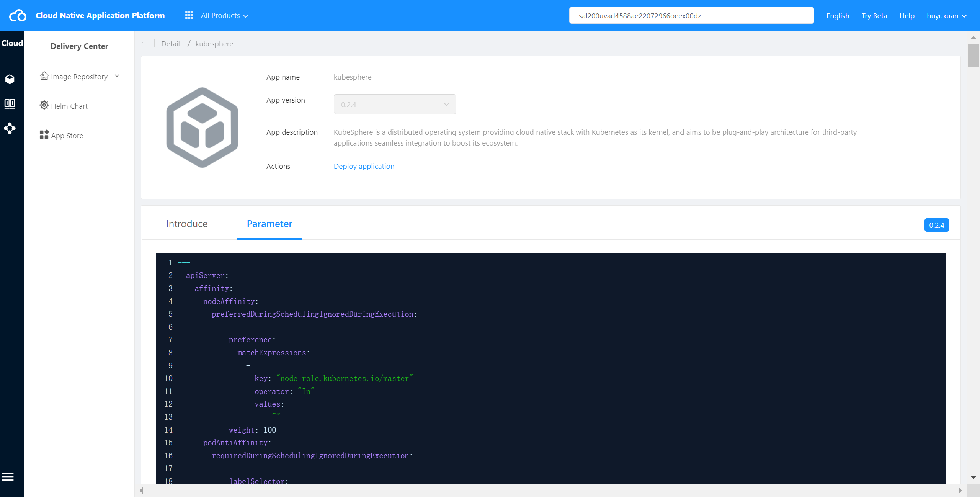This screenshot has width=980, height=497.
Task: Click the Cloud label in the left rail
Action: click(x=12, y=43)
